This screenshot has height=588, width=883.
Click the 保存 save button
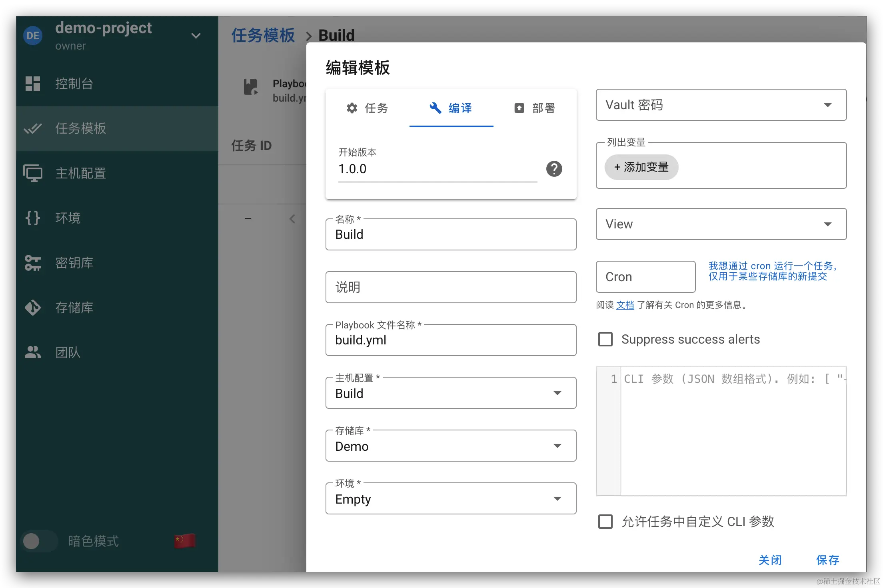827,560
